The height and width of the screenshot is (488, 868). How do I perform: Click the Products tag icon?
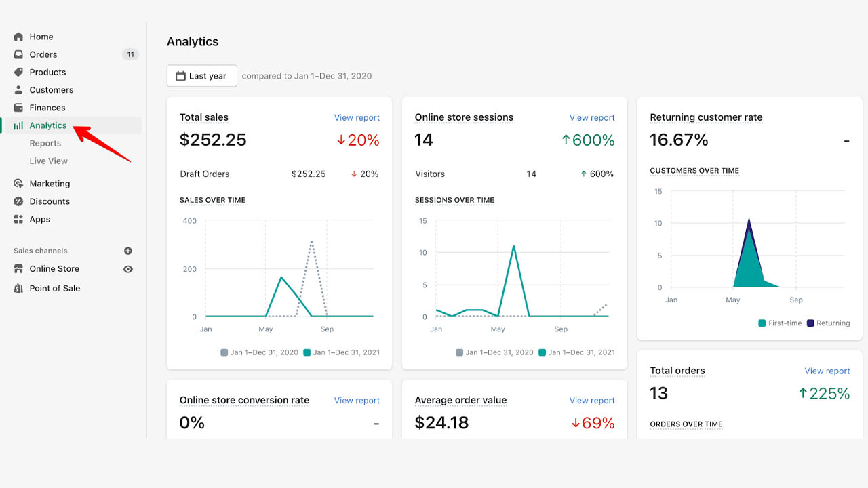[18, 72]
